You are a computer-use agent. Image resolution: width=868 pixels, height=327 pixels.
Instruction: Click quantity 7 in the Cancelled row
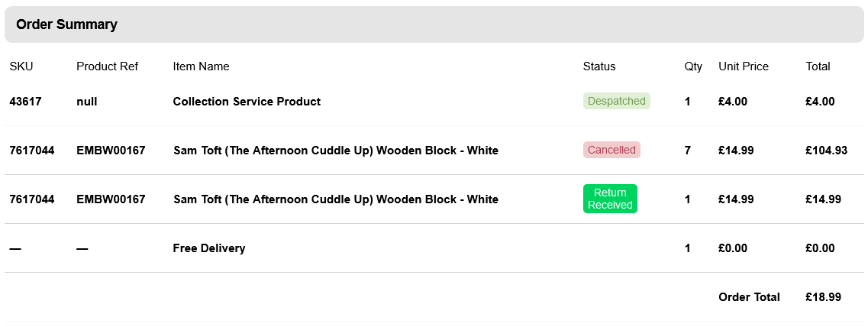tap(687, 151)
